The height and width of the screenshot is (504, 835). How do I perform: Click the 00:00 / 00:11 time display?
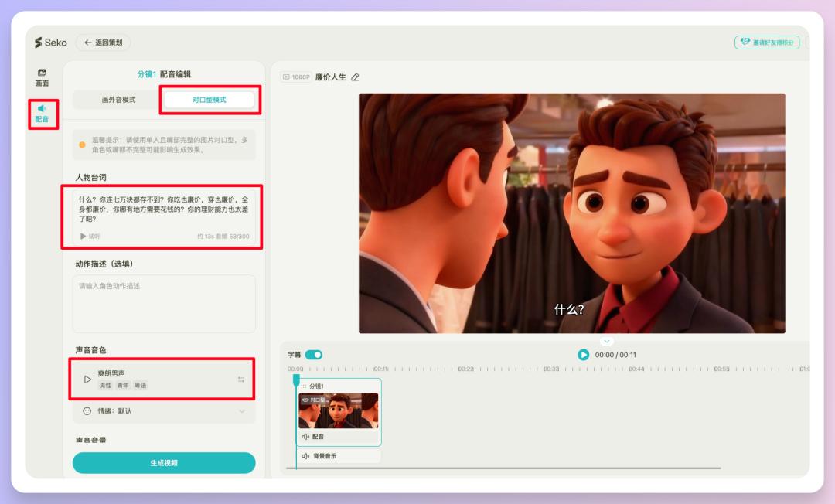(615, 355)
